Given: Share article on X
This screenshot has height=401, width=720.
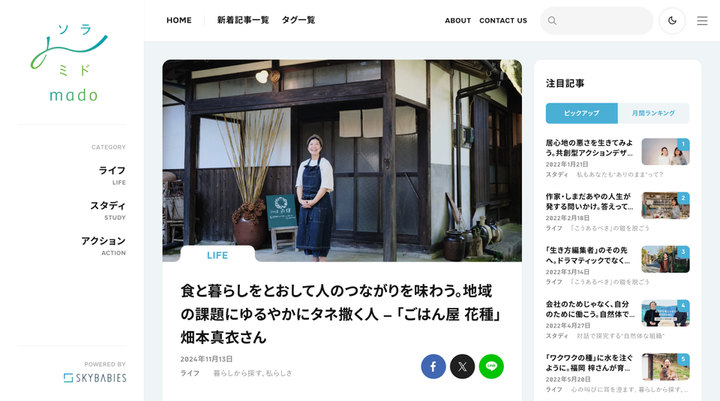Looking at the screenshot, I should (462, 367).
